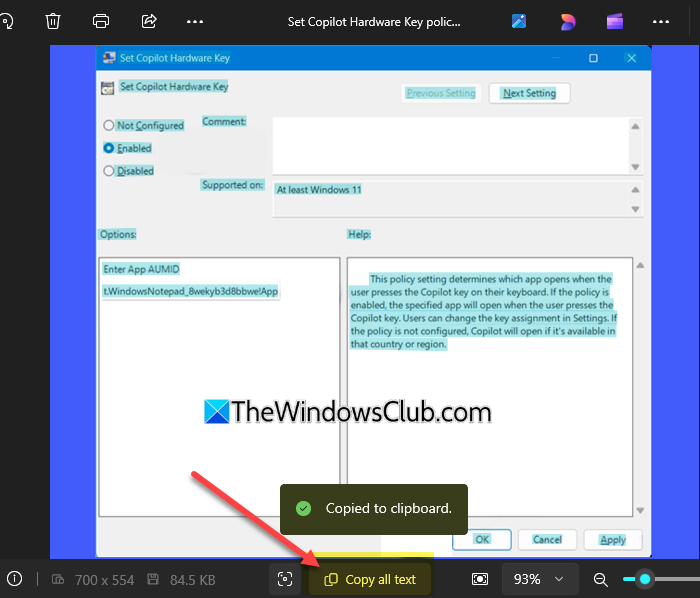This screenshot has height=598, width=700.
Task: Click the Help policy description text
Action: point(483,311)
